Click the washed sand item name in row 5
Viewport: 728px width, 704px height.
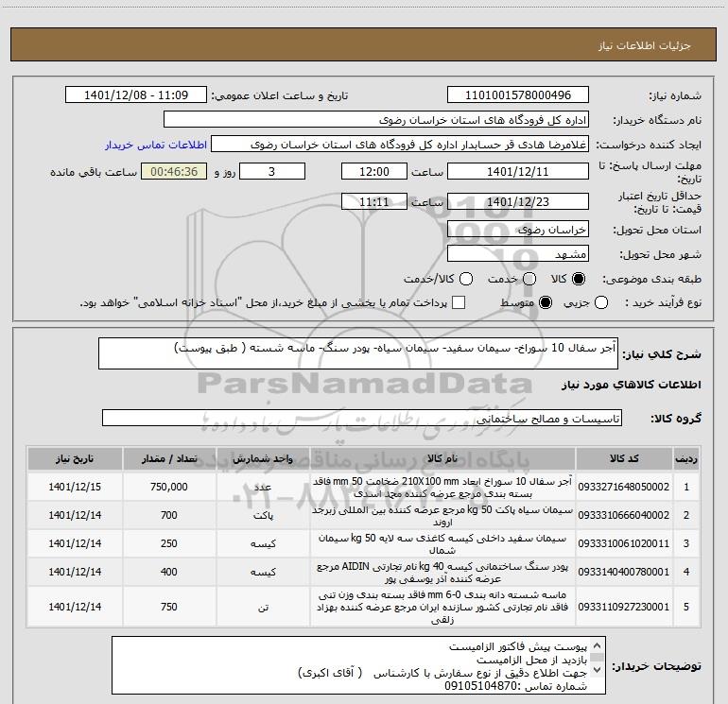[x=442, y=607]
